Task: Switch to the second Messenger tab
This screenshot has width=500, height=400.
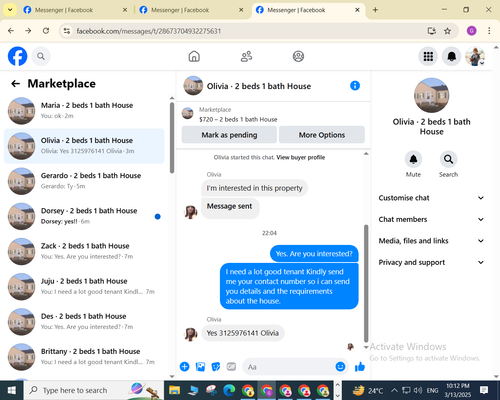Action: [x=191, y=10]
